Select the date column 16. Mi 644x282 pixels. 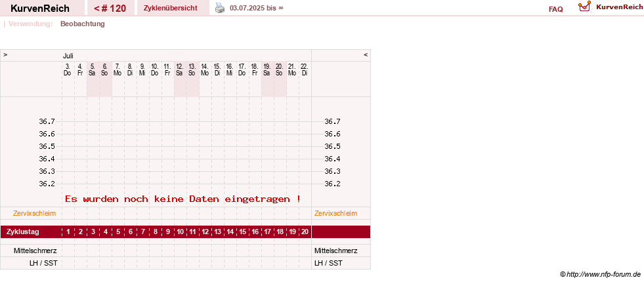click(x=230, y=70)
